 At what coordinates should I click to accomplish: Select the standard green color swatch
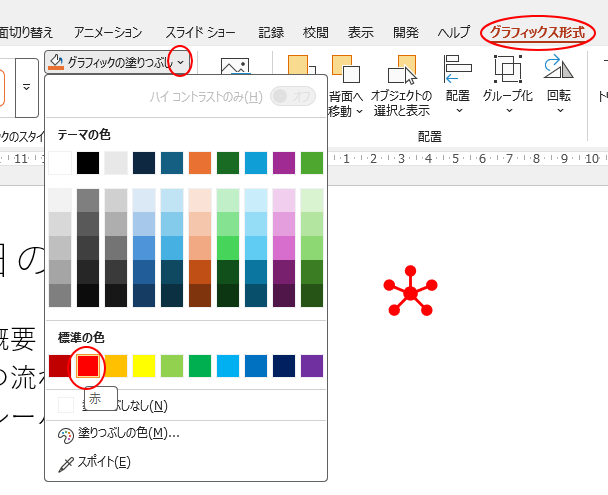(x=200, y=366)
